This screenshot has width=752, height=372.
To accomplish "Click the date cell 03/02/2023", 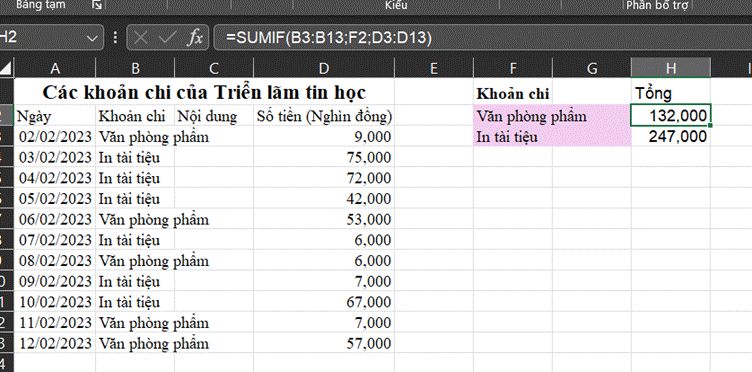I will point(55,158).
